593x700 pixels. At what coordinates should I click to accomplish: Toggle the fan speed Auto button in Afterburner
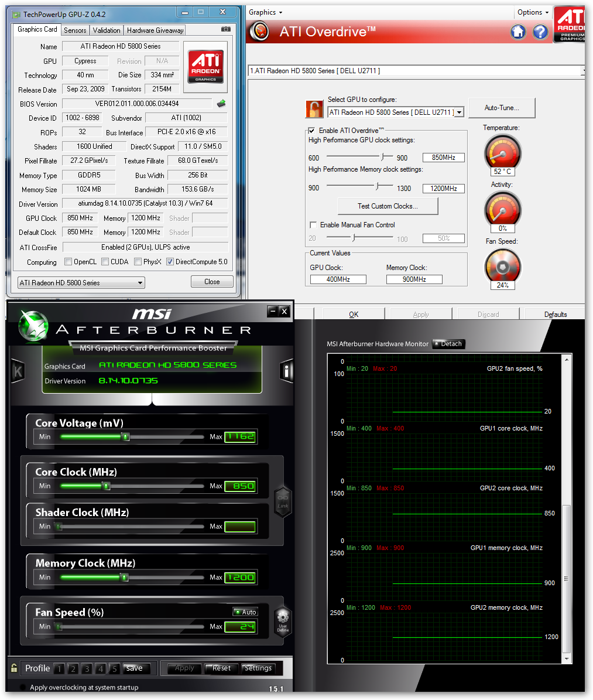[x=245, y=612]
